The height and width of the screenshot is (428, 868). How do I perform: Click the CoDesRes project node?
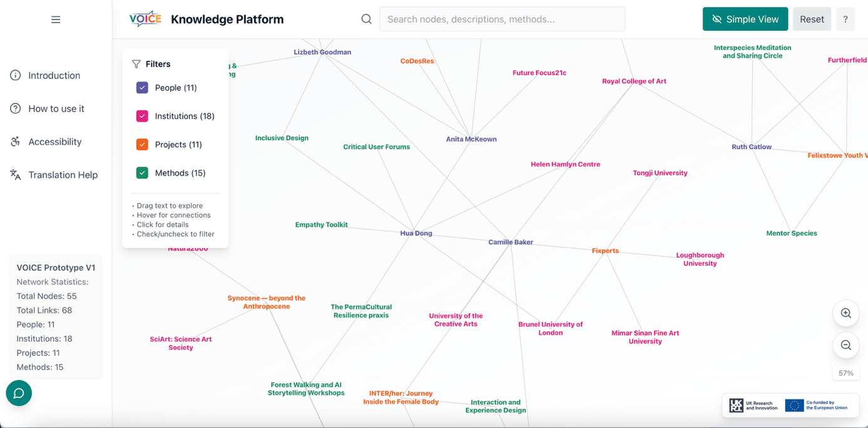point(417,61)
